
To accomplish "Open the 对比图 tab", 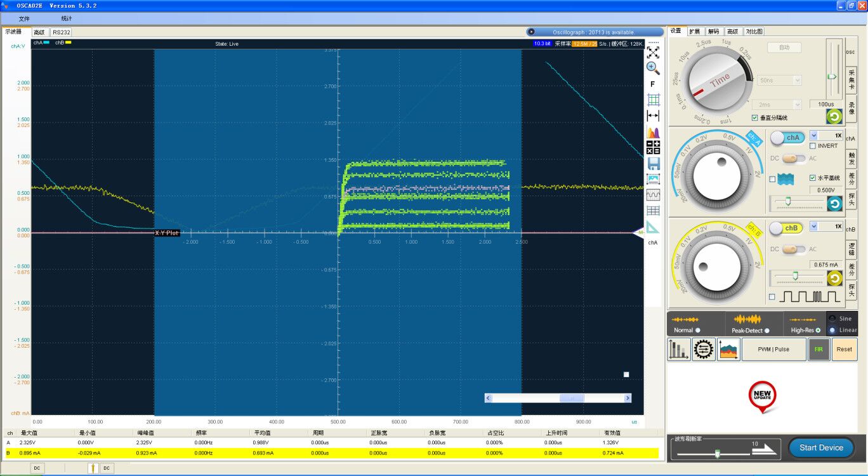I will 754,31.
